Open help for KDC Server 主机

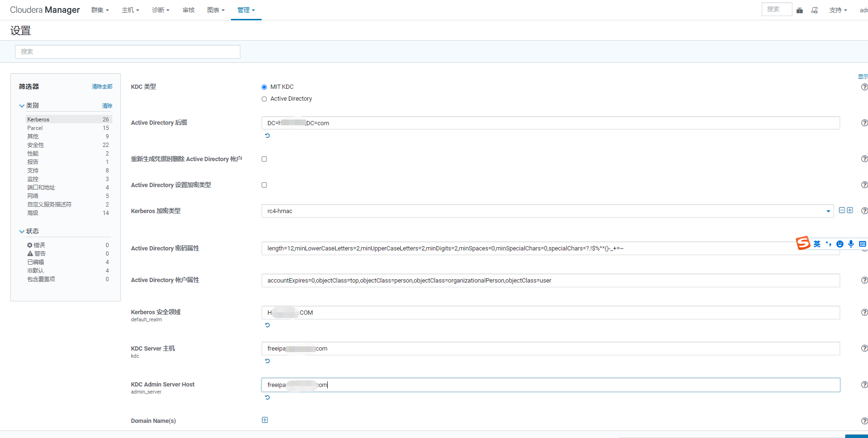click(x=864, y=348)
